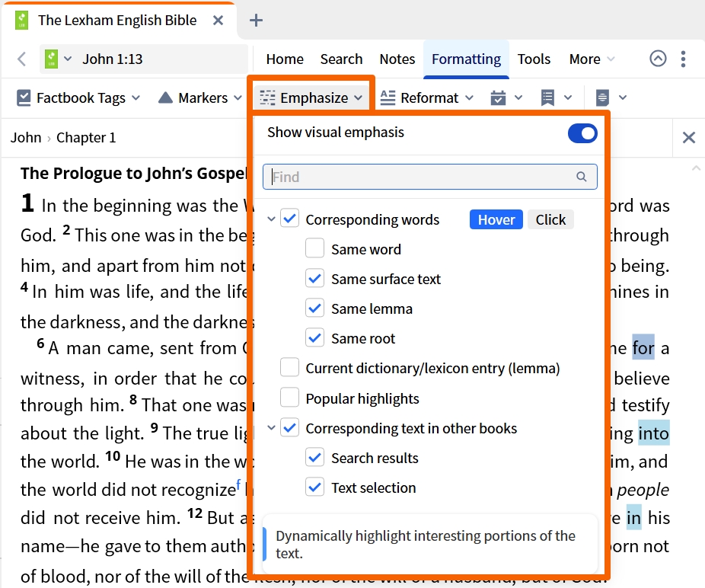Open the Search tab
Screen dimensions: 705x588
coord(341,59)
